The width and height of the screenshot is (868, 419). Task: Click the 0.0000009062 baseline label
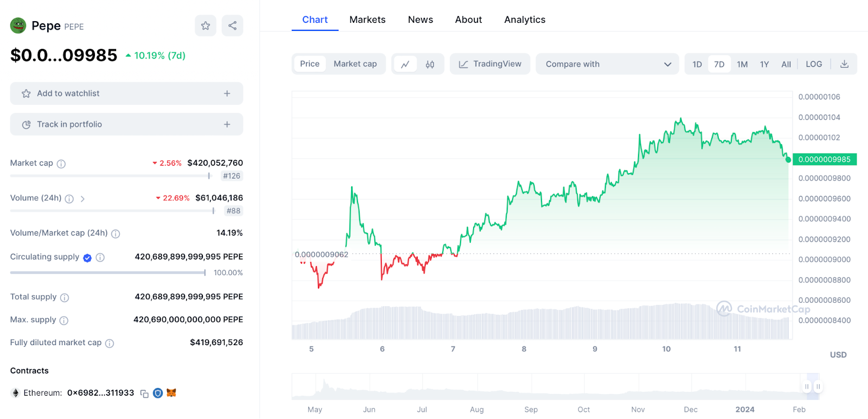322,255
